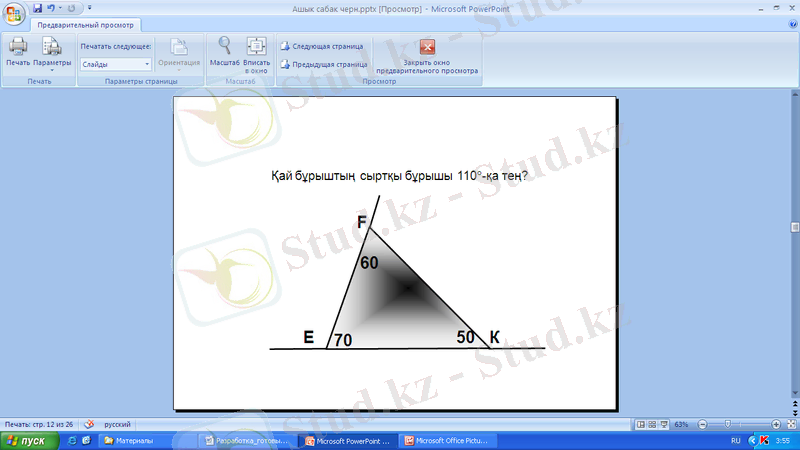Click the Undo arrow icon
Viewport: 800px width, 450px height.
pyautogui.click(x=50, y=8)
